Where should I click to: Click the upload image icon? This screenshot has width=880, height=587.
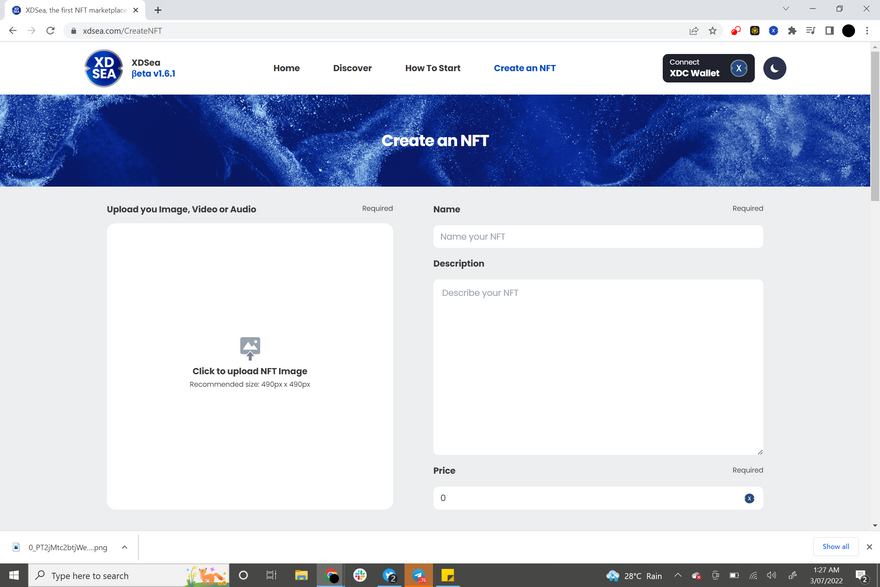(250, 348)
